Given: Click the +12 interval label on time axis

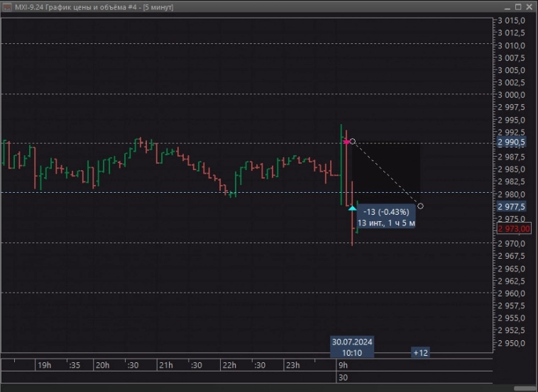Looking at the screenshot, I should [420, 352].
